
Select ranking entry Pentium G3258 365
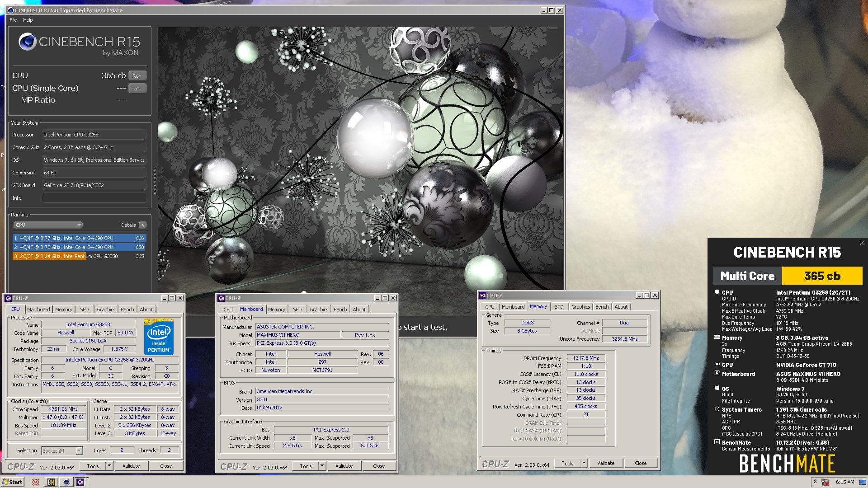[x=79, y=256]
